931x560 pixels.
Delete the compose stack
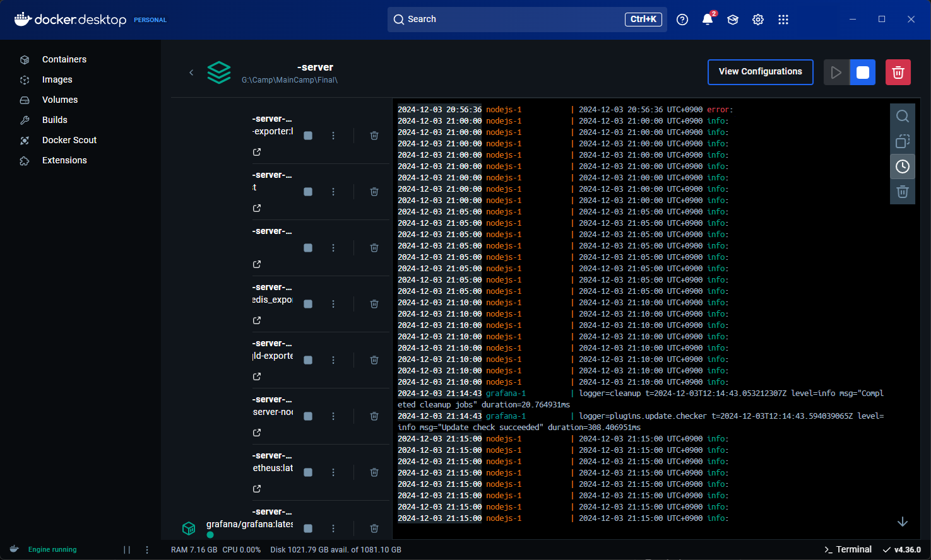pos(898,73)
